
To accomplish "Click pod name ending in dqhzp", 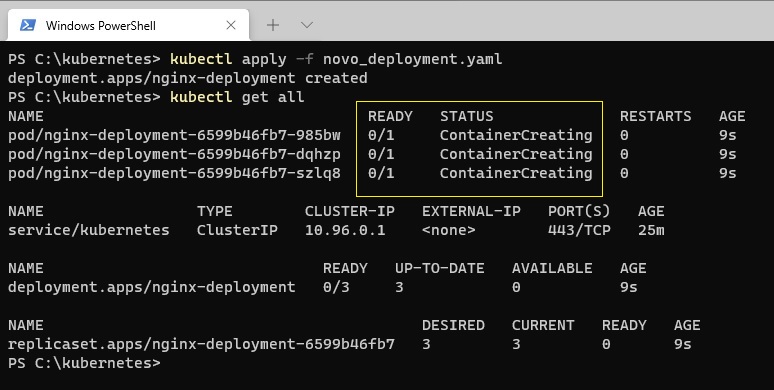I will (174, 155).
